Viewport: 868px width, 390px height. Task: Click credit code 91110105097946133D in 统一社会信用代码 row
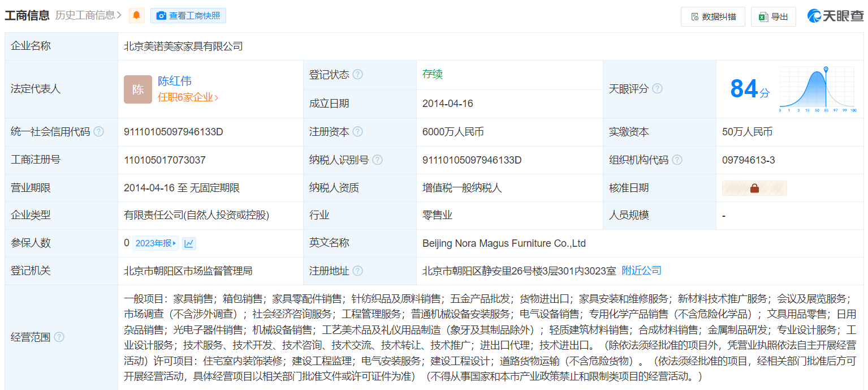pos(174,132)
